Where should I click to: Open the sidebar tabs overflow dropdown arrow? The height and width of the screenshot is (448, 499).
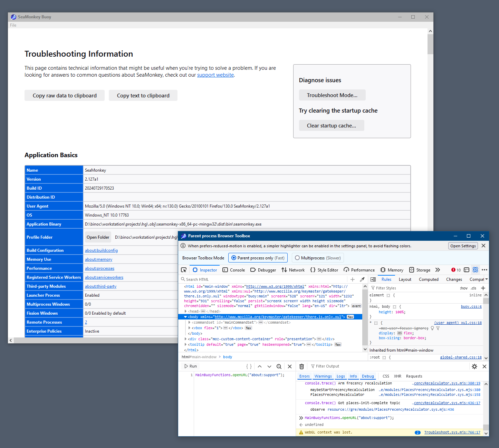(x=487, y=279)
